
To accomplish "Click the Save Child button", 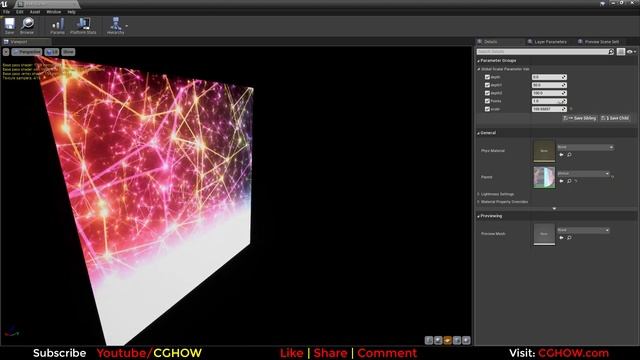I will 615,118.
